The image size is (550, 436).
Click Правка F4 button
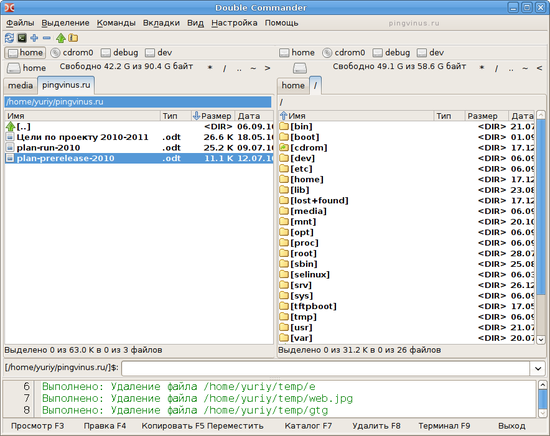coord(105,426)
